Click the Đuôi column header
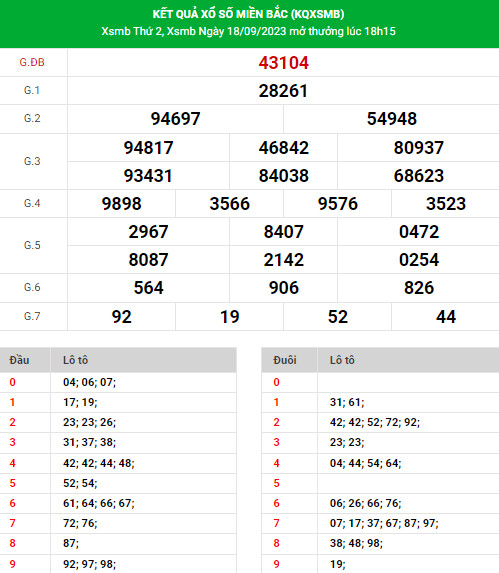Screen dimensions: 499x573 tap(285, 360)
